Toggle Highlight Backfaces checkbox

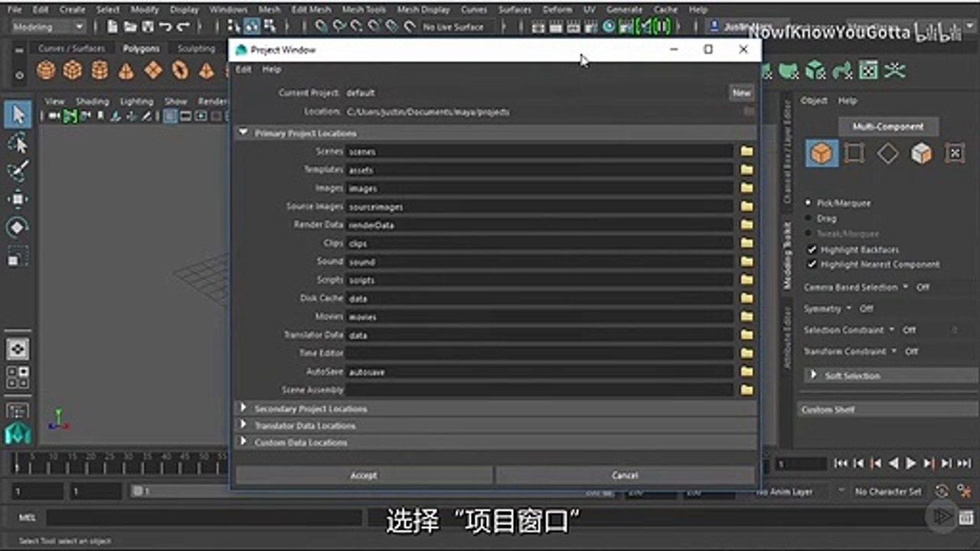coord(812,249)
